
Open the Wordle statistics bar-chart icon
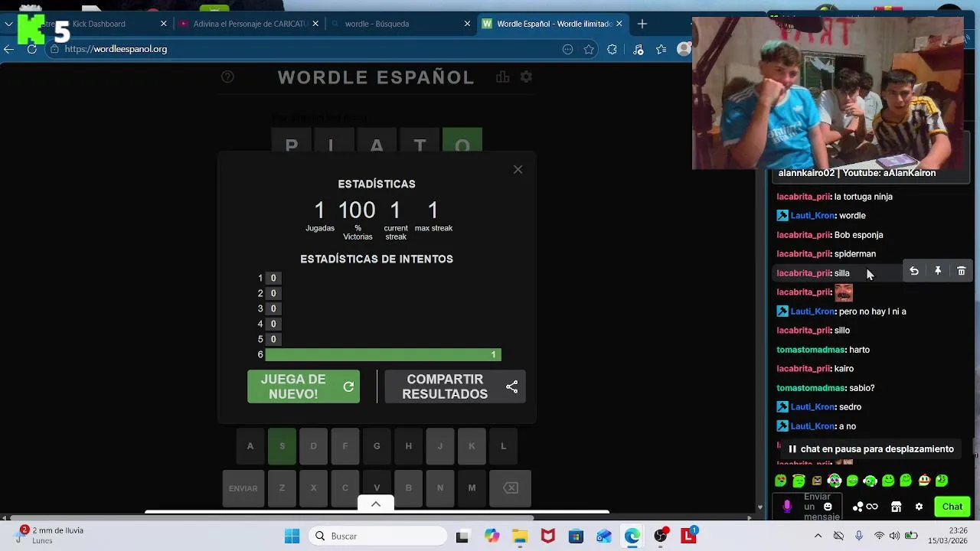coord(502,77)
